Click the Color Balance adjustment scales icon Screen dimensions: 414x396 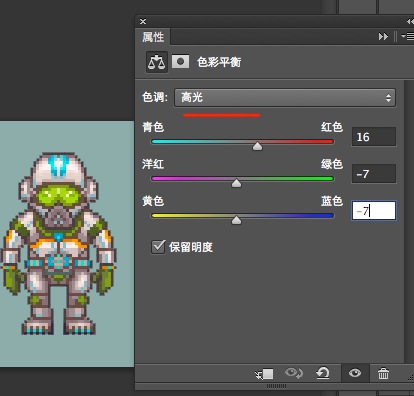click(x=157, y=62)
